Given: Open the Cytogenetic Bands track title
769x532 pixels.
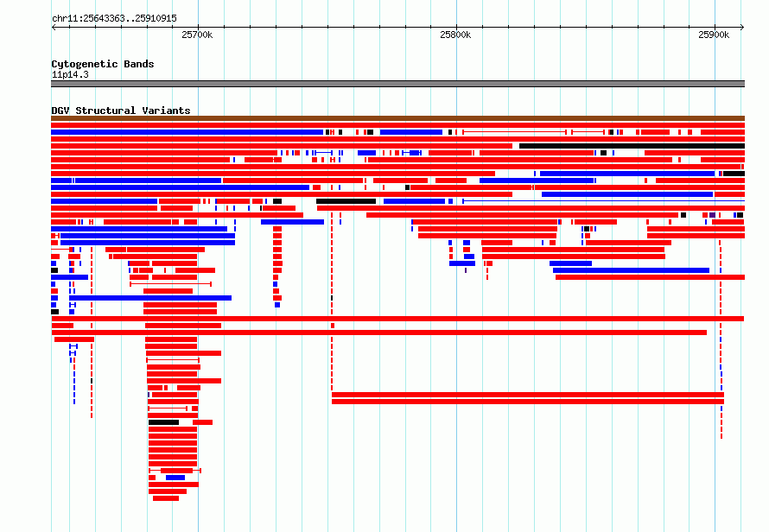Looking at the screenshot, I should coord(103,64).
